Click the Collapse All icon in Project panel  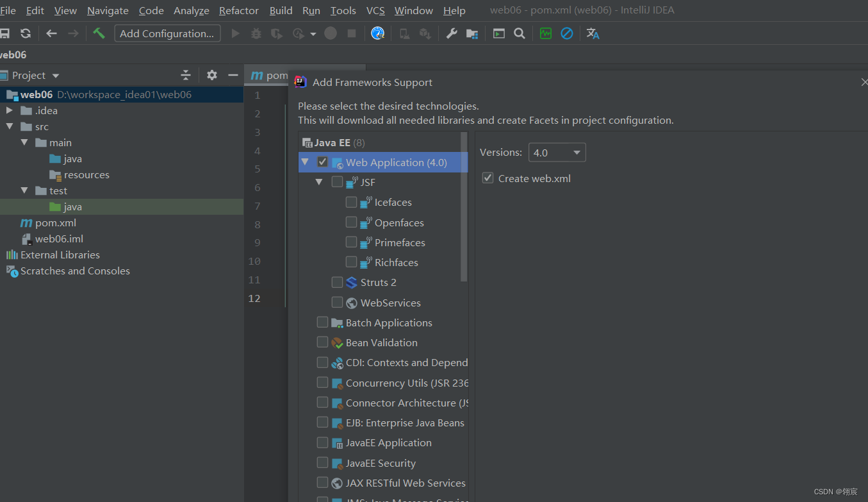(186, 75)
